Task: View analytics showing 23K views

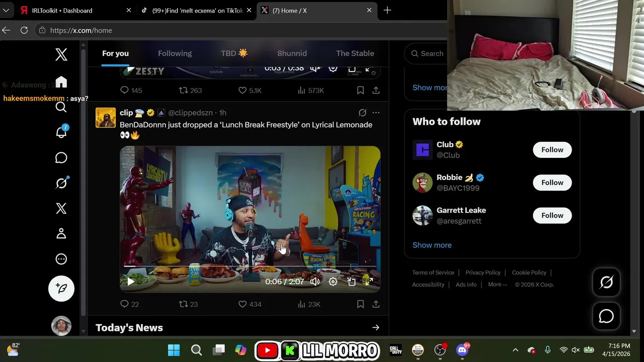Action: 309,304
